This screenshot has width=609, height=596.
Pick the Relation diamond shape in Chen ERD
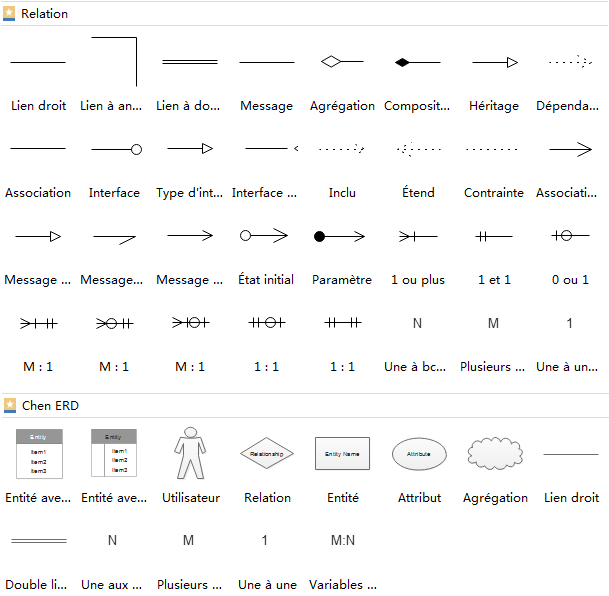click(x=266, y=453)
